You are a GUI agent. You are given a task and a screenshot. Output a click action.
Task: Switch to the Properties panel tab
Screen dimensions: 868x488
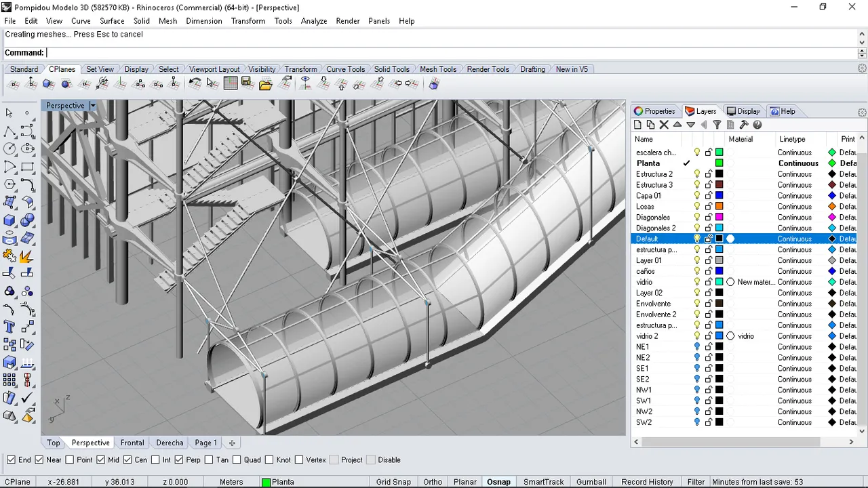654,111
